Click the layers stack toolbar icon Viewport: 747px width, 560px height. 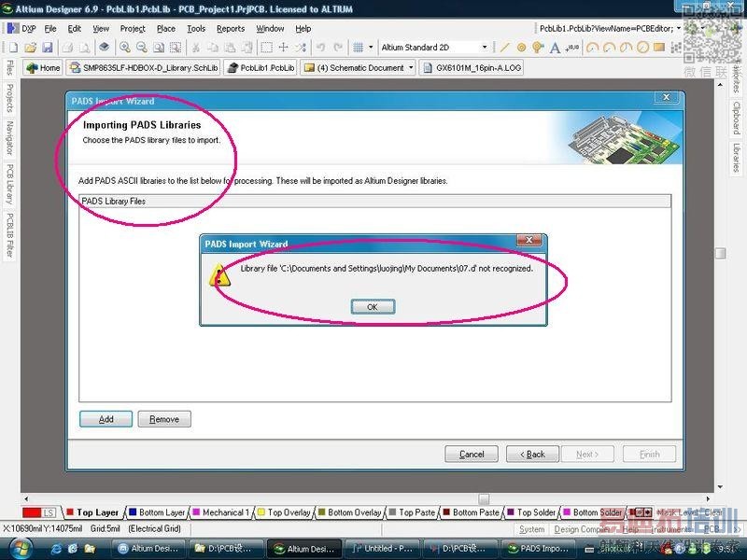(104, 48)
